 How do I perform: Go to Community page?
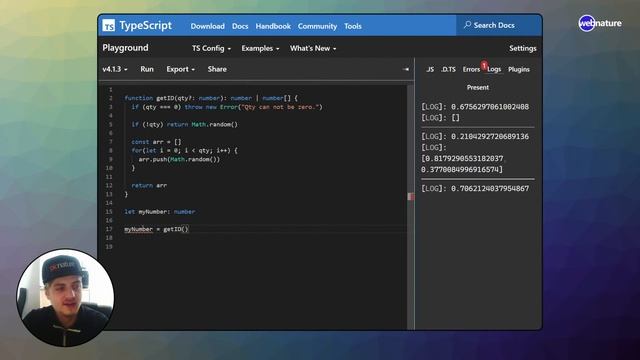coord(317,26)
